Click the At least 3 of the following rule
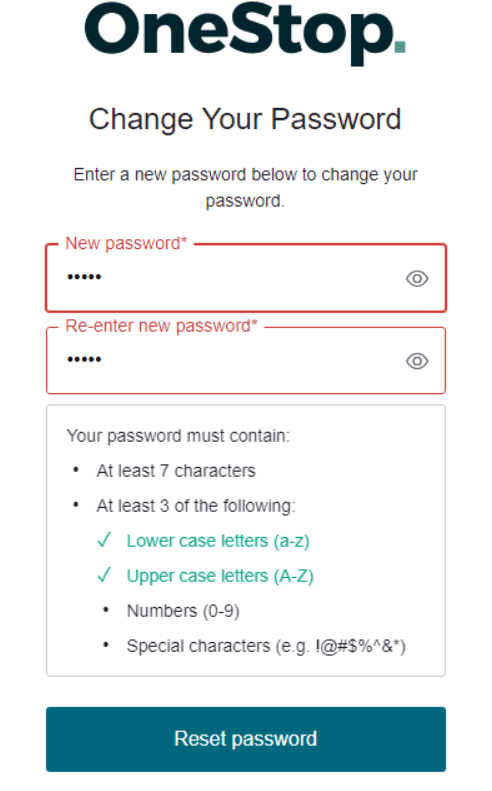 coord(196,505)
